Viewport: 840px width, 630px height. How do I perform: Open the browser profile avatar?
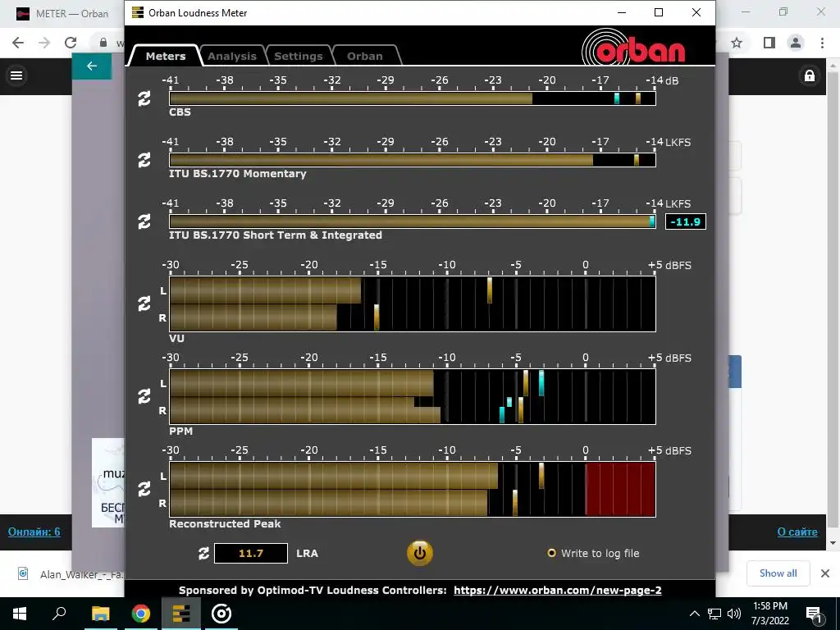pos(796,43)
